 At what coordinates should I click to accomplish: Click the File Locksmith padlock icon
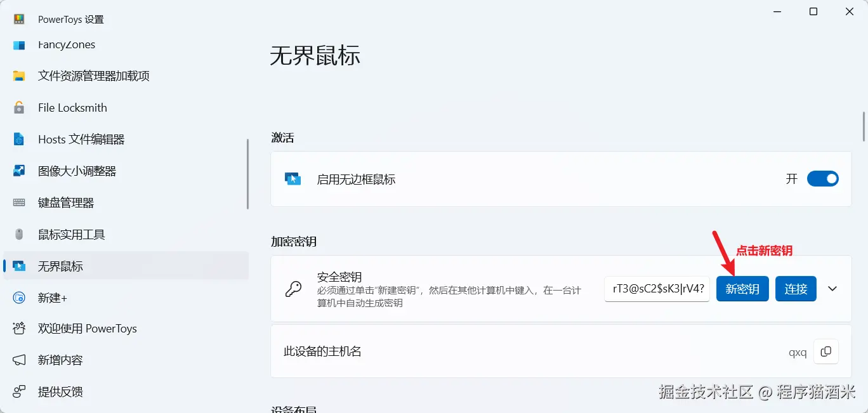pyautogui.click(x=19, y=108)
